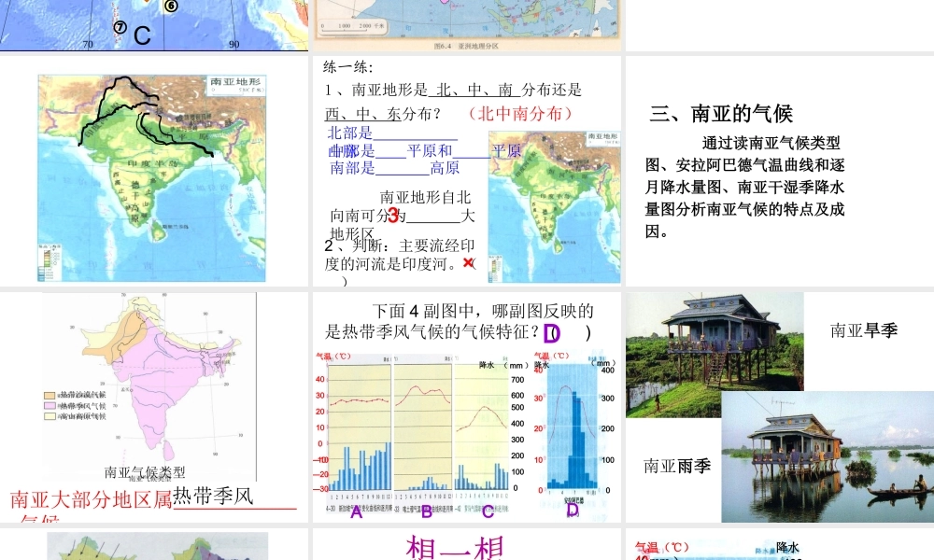The width and height of the screenshot is (934, 560).
Task: Click the 南亚气候类型 caption
Action: click(145, 472)
